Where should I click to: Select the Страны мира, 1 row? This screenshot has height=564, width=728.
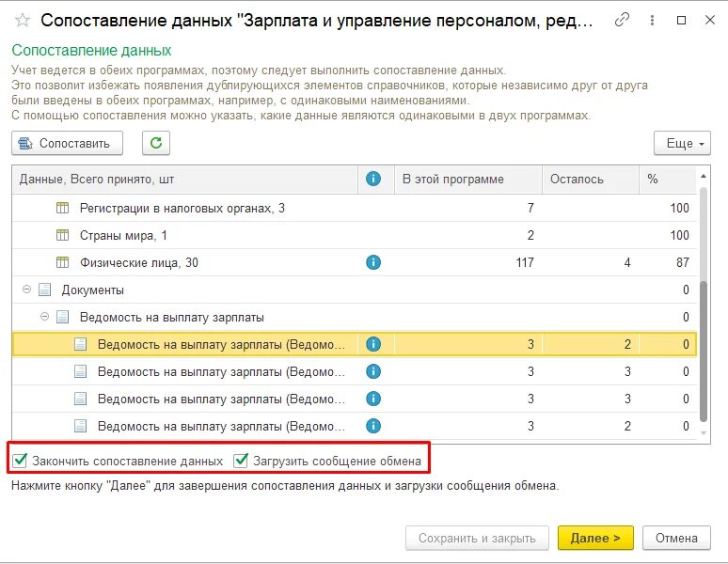click(355, 235)
